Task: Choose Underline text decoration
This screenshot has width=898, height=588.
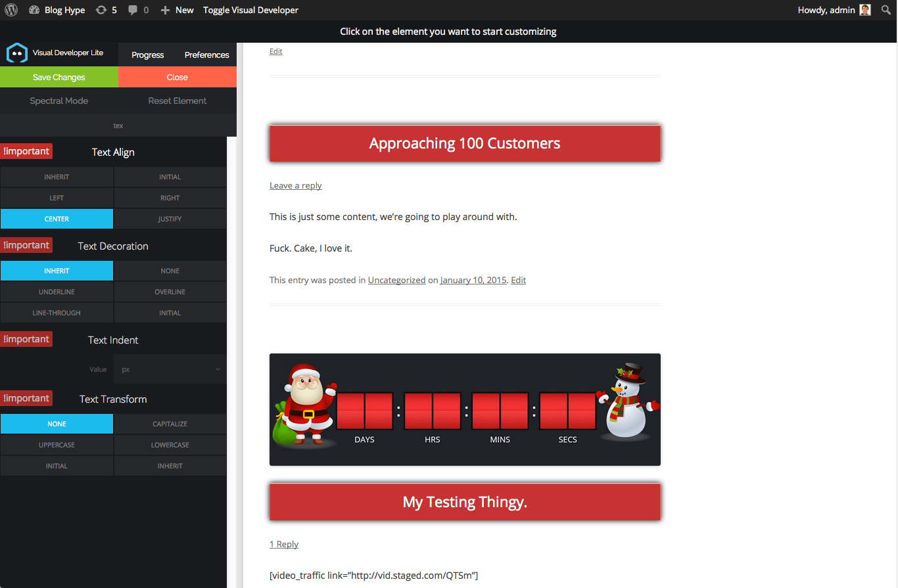Action: pos(57,292)
